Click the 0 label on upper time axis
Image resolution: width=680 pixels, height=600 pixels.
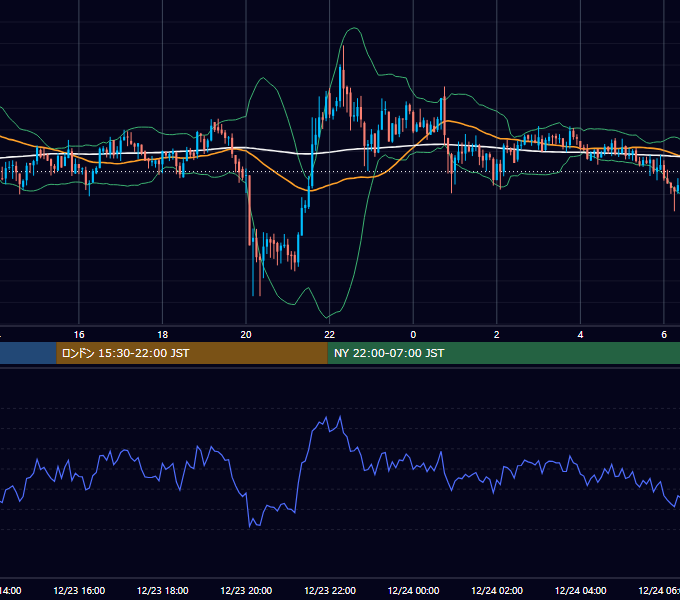413,334
